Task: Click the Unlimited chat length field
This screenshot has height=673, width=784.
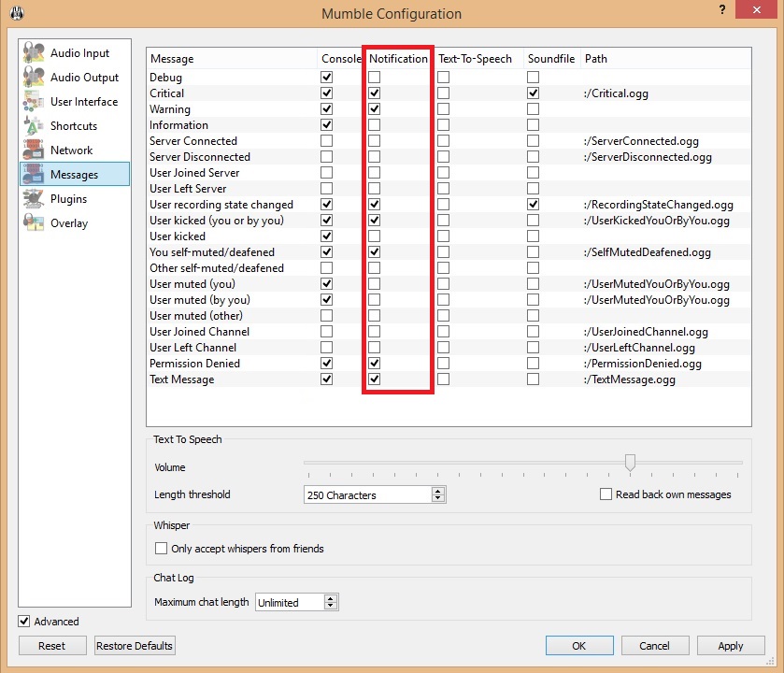Action: click(x=296, y=602)
